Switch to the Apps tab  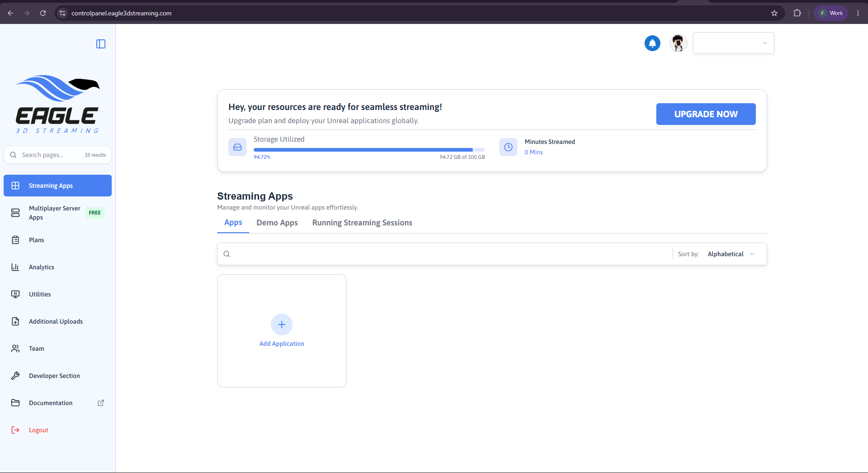click(233, 223)
